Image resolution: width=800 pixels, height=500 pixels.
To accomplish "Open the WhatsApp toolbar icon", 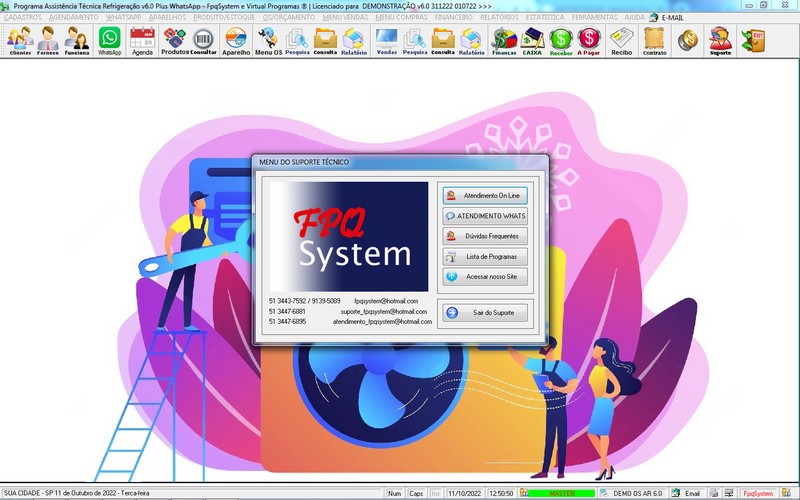I will [x=110, y=41].
